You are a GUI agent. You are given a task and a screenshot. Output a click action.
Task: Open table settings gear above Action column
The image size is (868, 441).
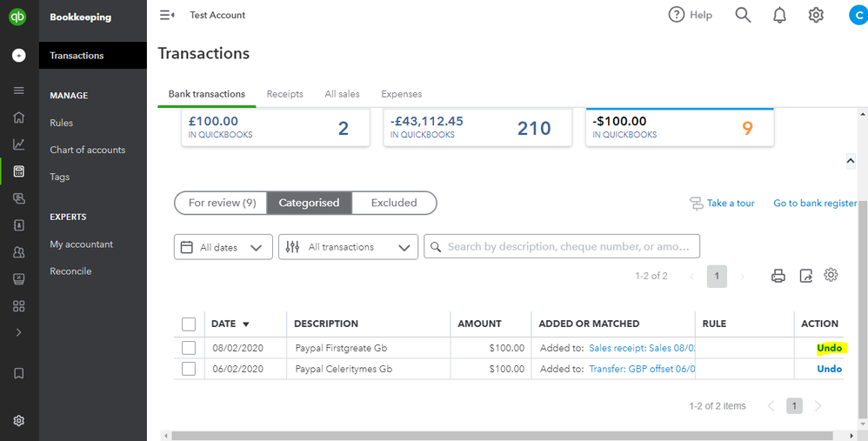click(x=831, y=275)
